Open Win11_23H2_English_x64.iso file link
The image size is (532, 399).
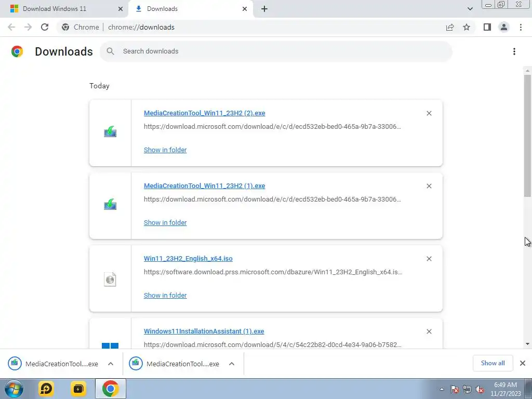point(188,259)
